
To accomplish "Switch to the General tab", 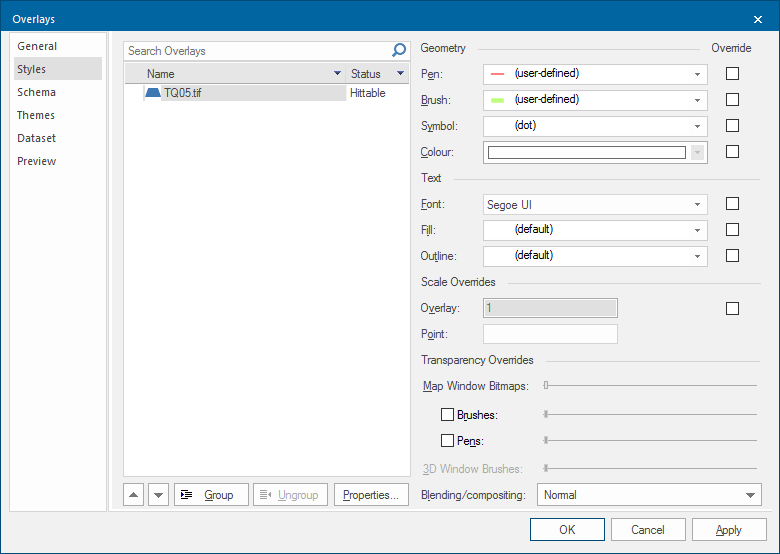I will pyautogui.click(x=37, y=46).
